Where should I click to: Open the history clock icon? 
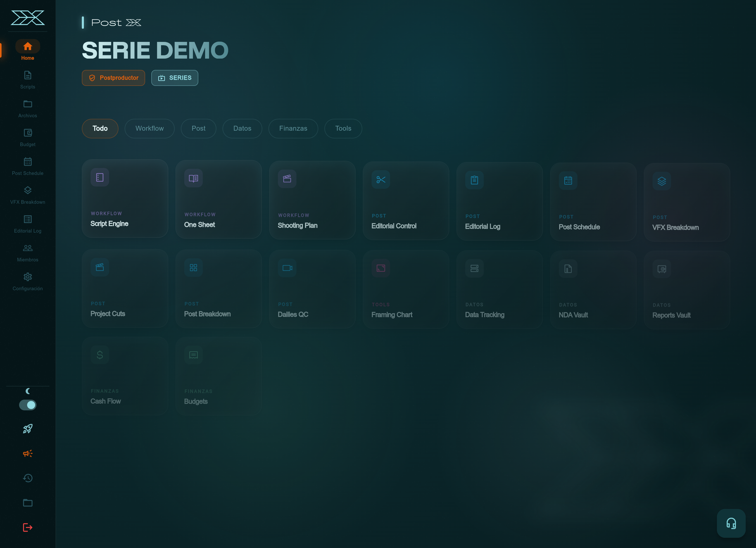(x=28, y=478)
